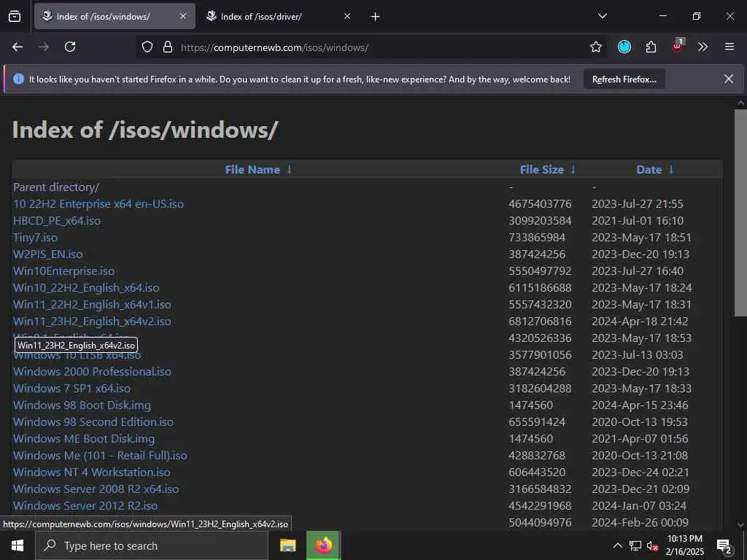Open Windows NT 4 Workstation.iso link
This screenshot has width=747, height=560.
pos(91,472)
